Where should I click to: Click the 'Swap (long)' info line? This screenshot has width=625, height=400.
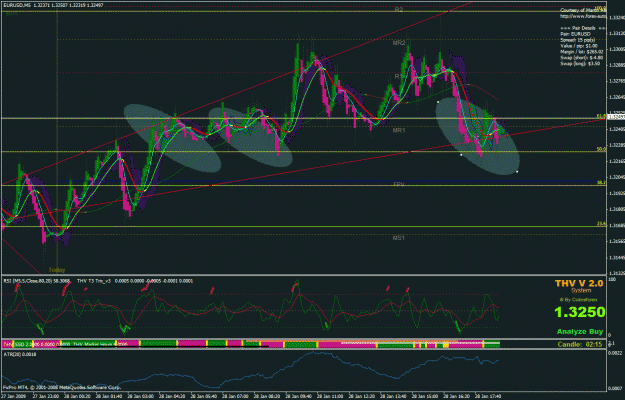pyautogui.click(x=579, y=63)
